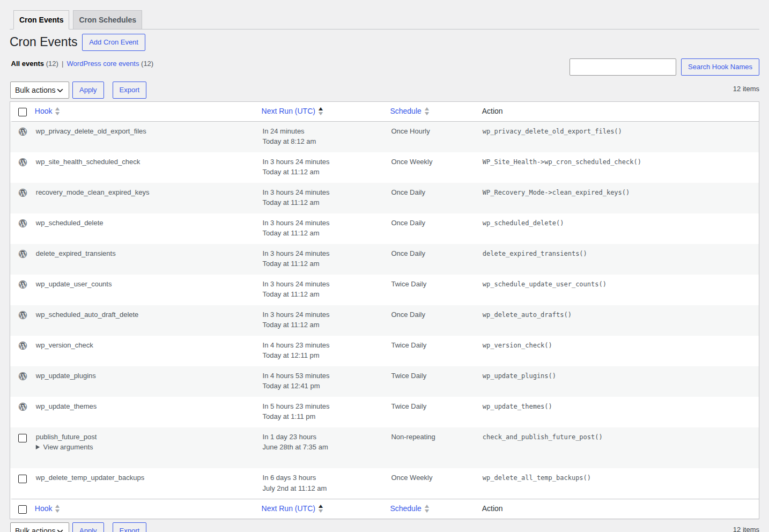Sort by bottom Next Run (UTC) header
This screenshot has width=769, height=532.
pyautogui.click(x=289, y=508)
